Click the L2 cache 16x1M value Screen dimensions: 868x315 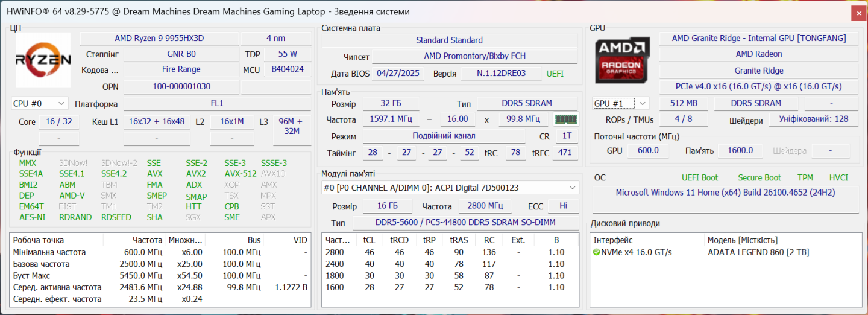click(x=232, y=121)
